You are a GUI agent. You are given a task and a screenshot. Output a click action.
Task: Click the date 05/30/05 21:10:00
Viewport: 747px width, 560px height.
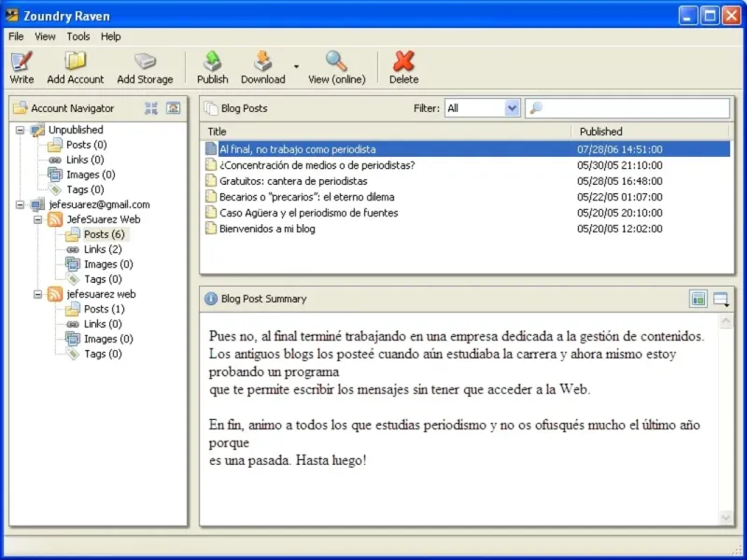pos(619,165)
